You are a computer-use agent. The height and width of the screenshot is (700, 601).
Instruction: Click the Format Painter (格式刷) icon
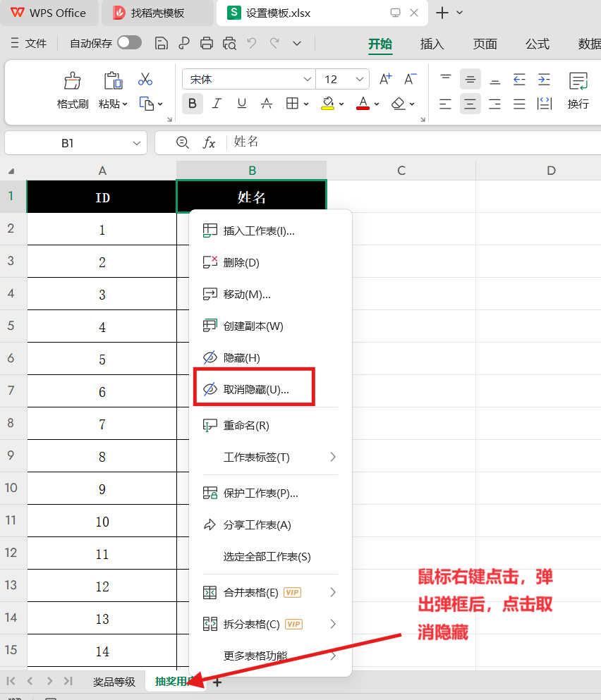click(x=73, y=82)
